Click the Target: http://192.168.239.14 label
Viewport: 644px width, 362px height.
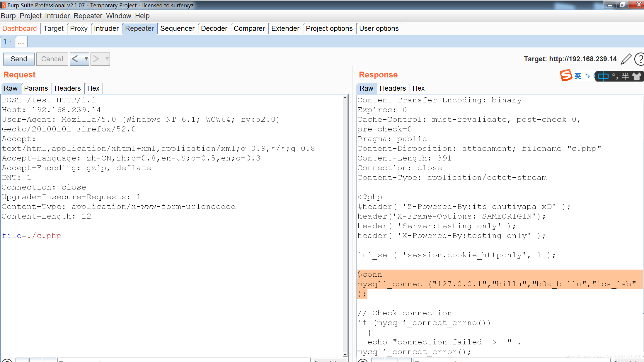[570, 59]
